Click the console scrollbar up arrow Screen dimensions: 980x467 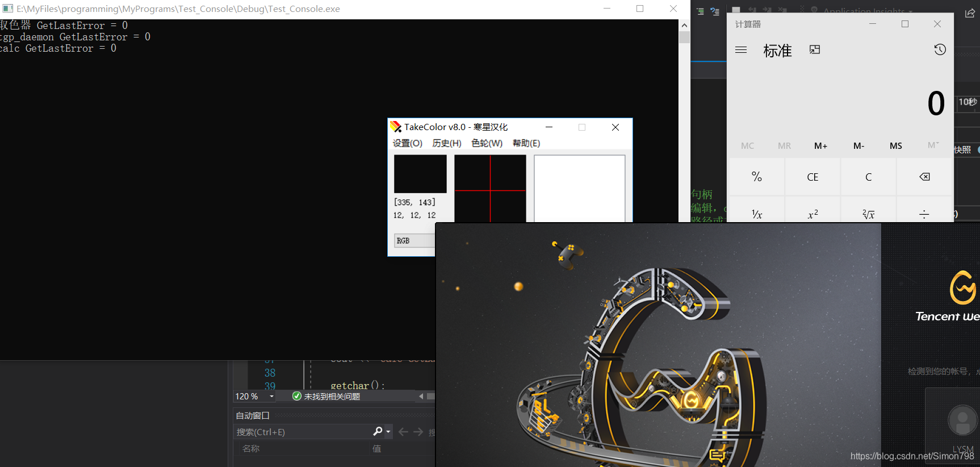coord(684,25)
